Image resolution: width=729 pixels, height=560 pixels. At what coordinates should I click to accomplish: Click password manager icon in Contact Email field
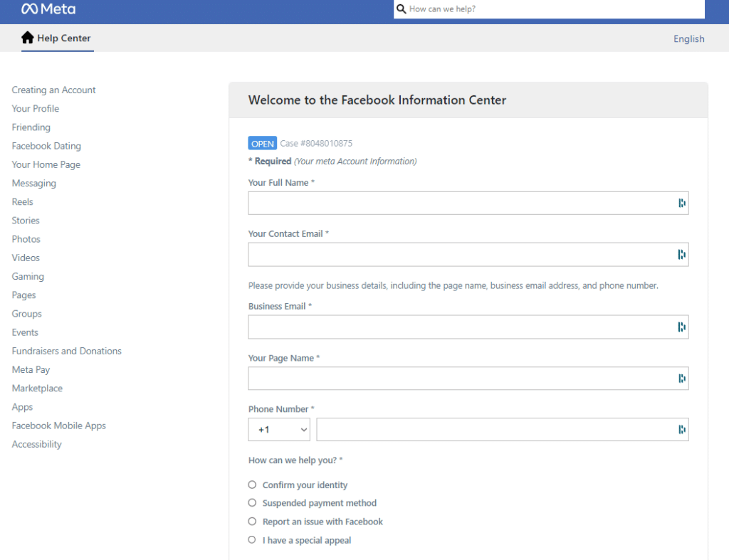pyautogui.click(x=681, y=255)
